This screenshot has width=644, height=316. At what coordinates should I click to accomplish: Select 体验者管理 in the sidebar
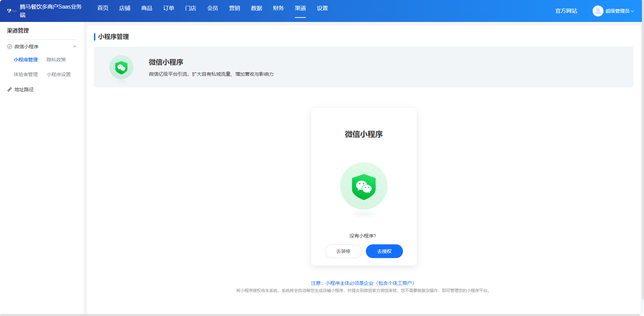[25, 74]
